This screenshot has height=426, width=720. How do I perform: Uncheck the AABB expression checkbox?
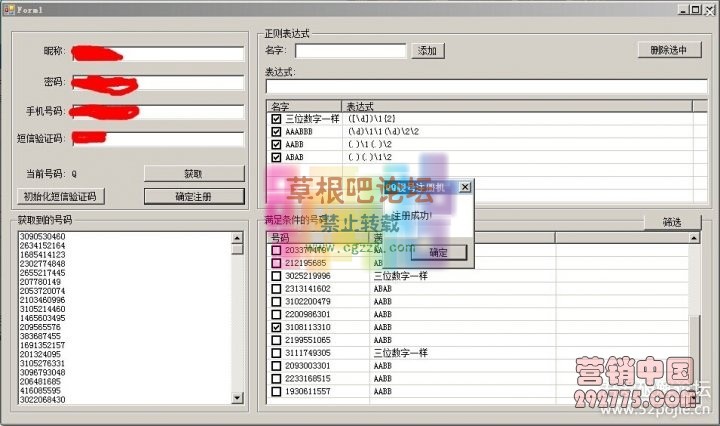click(x=276, y=145)
